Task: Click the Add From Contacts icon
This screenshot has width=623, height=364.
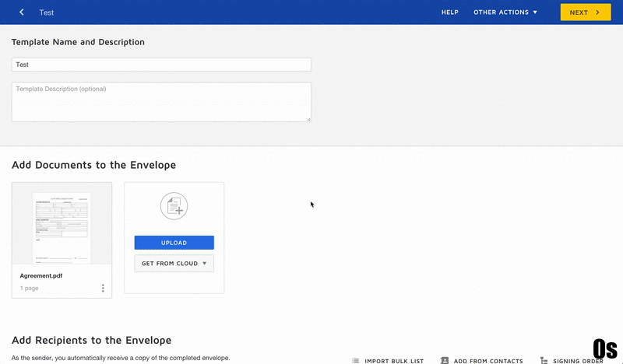Action: [x=445, y=361]
